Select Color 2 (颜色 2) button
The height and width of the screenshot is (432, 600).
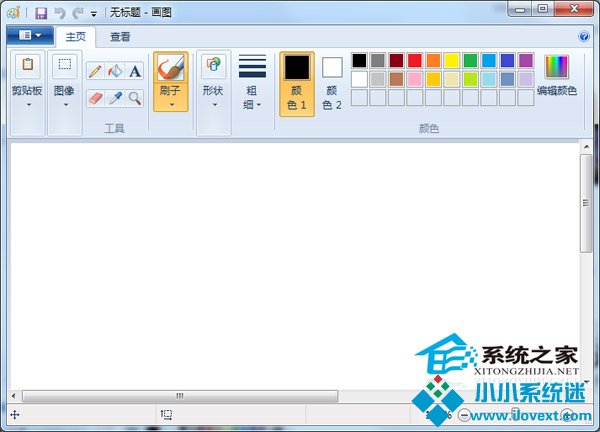pos(332,84)
